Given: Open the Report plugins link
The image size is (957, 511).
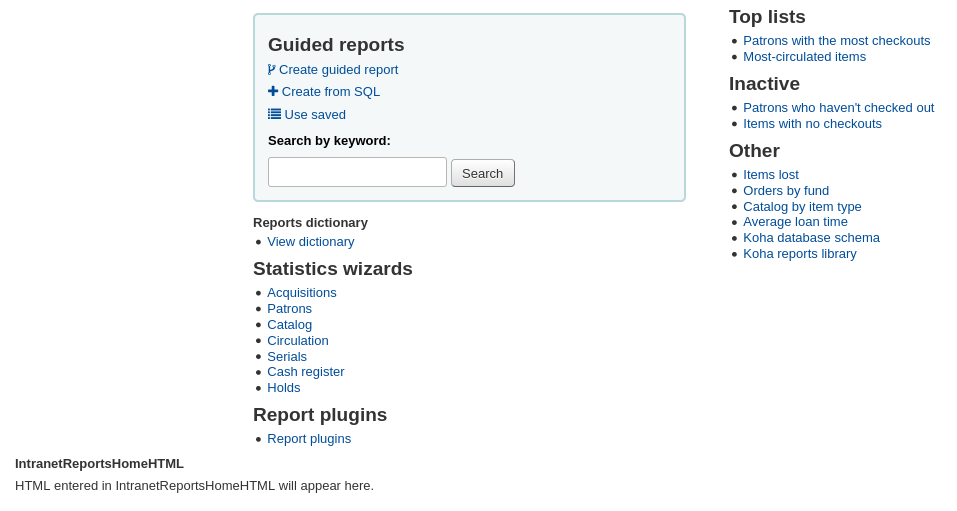Looking at the screenshot, I should click(x=309, y=439).
